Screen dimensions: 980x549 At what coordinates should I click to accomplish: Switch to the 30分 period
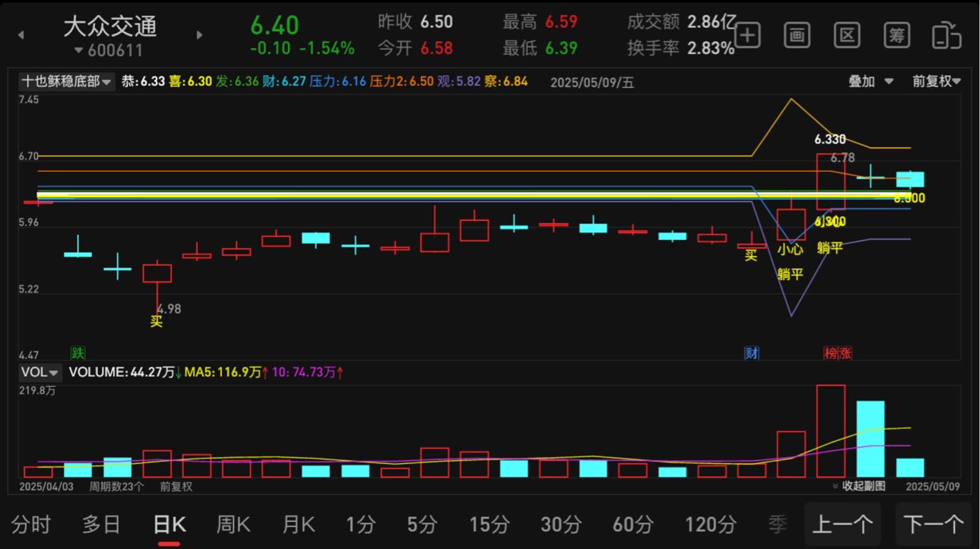click(561, 525)
